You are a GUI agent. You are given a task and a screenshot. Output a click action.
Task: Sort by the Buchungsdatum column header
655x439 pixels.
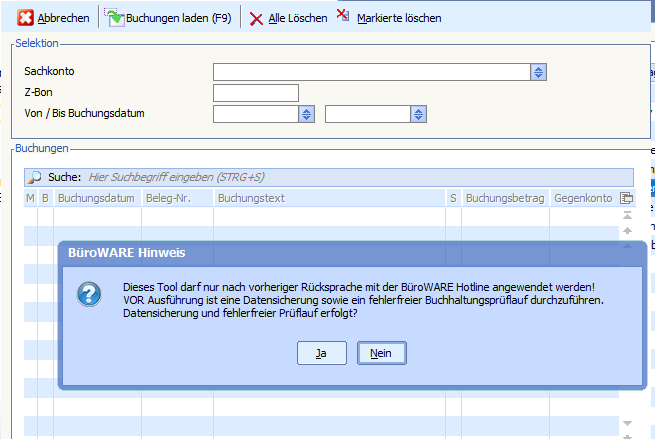coord(96,198)
